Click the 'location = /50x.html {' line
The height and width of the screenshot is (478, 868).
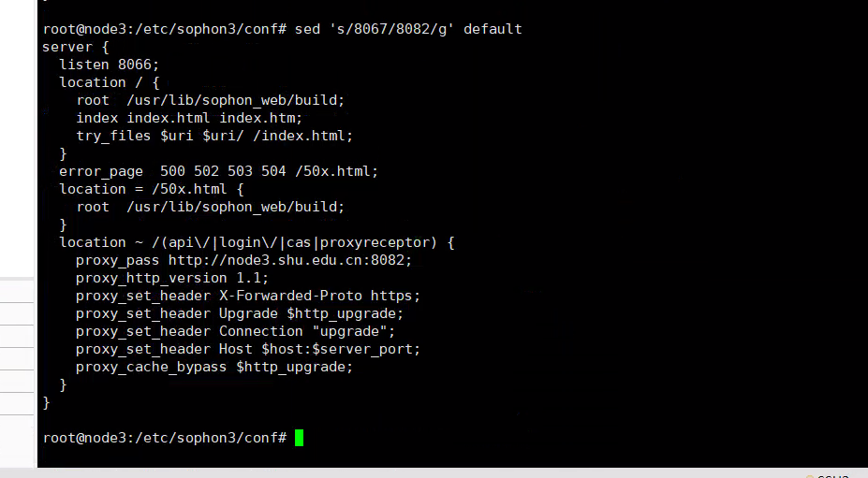tap(152, 189)
